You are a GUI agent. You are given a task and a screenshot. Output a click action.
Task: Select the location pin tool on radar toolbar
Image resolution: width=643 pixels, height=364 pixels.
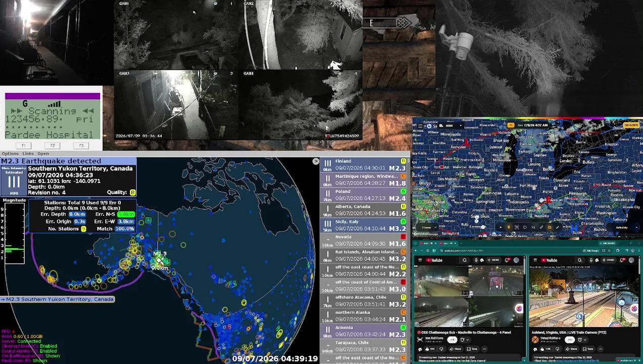point(509,227)
